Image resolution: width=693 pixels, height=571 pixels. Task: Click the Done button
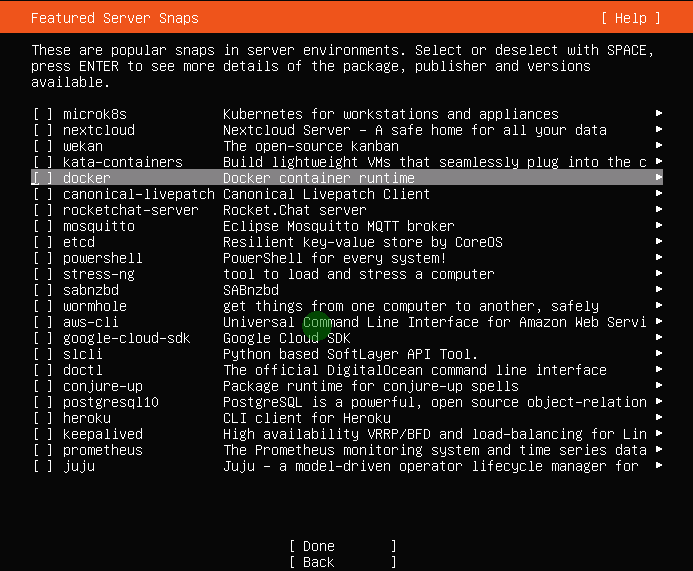click(343, 546)
